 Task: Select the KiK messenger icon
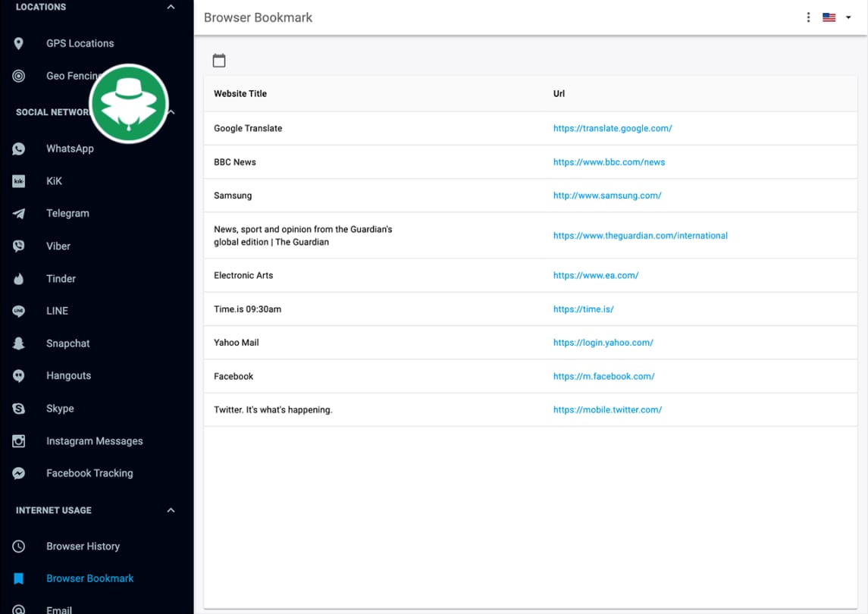point(18,180)
